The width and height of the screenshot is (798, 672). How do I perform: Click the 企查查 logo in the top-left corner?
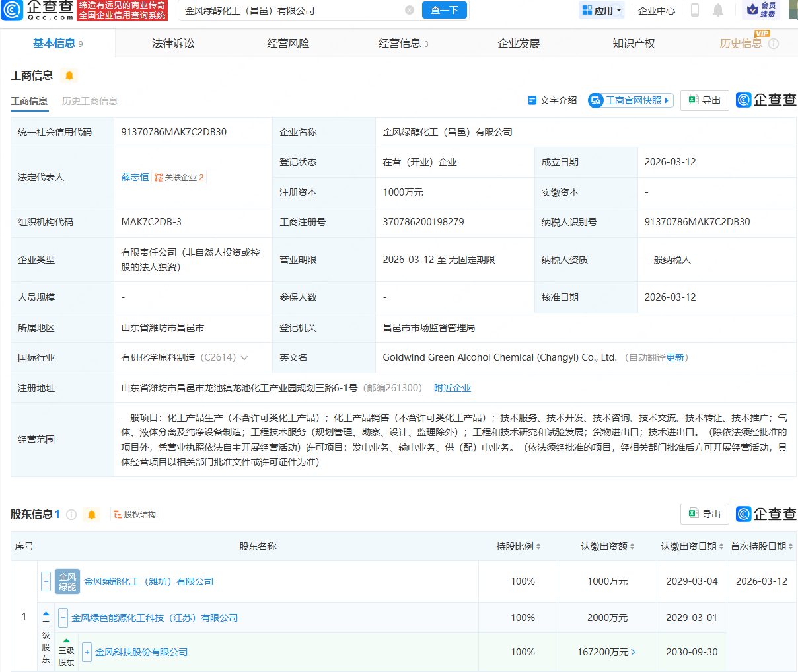[40, 11]
